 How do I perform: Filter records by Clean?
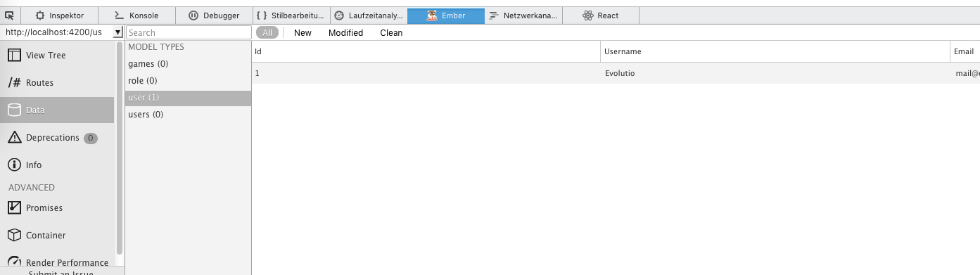pyautogui.click(x=391, y=32)
